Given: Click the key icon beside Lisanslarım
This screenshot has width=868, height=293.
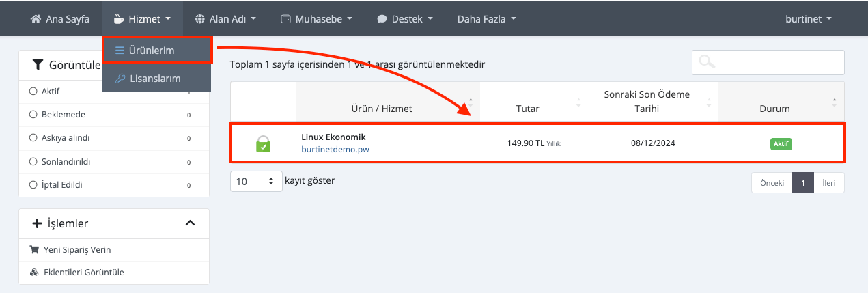Looking at the screenshot, I should click(x=120, y=79).
